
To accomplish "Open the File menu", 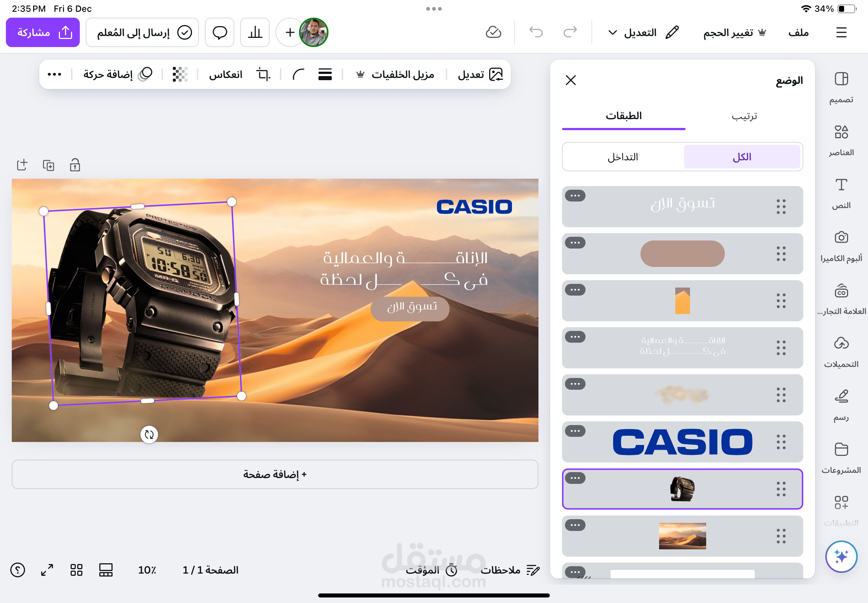I will [x=798, y=33].
